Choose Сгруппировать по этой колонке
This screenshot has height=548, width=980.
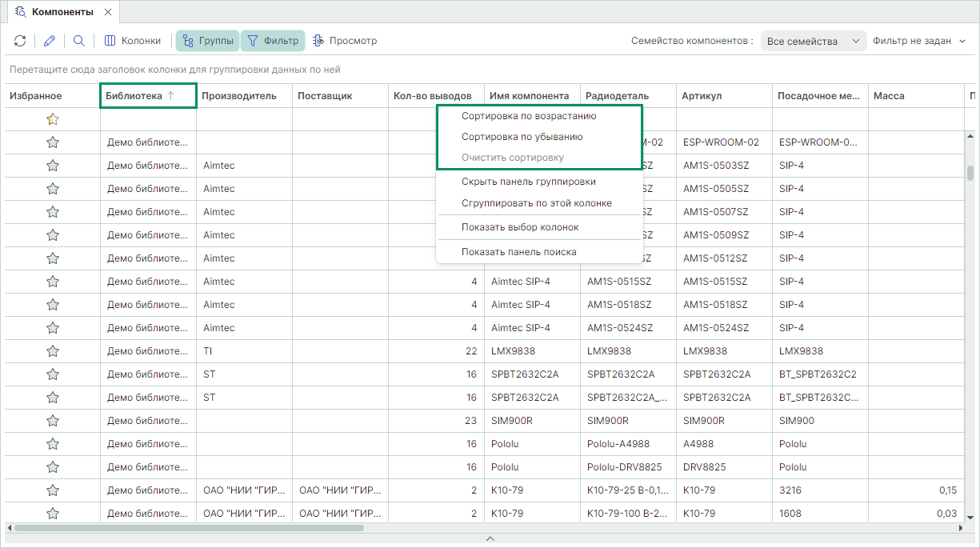536,203
